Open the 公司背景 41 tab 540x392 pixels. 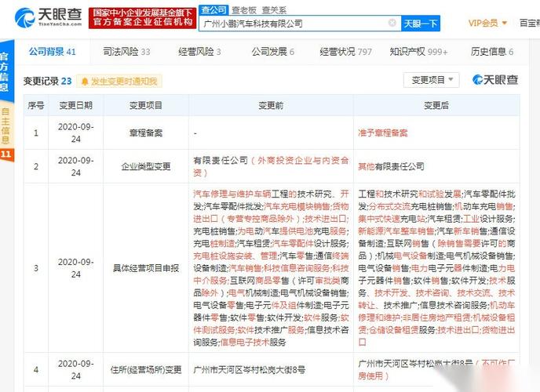[x=52, y=52]
